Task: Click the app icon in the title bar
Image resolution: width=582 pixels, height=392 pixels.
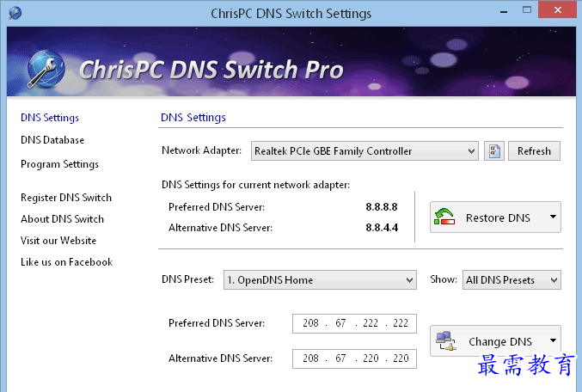Action: 15,13
